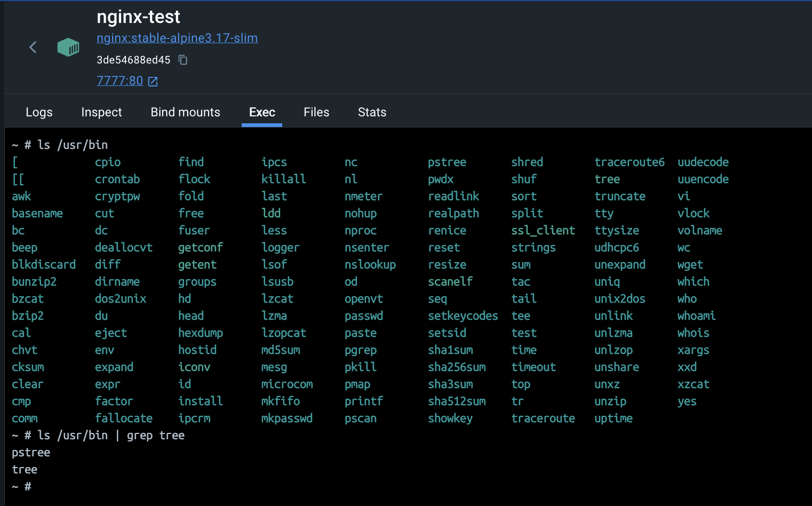Copy the container ID 3de54688ed45

(183, 60)
